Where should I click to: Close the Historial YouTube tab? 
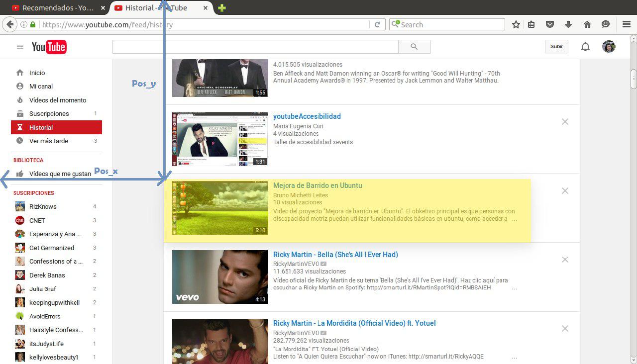coord(206,8)
